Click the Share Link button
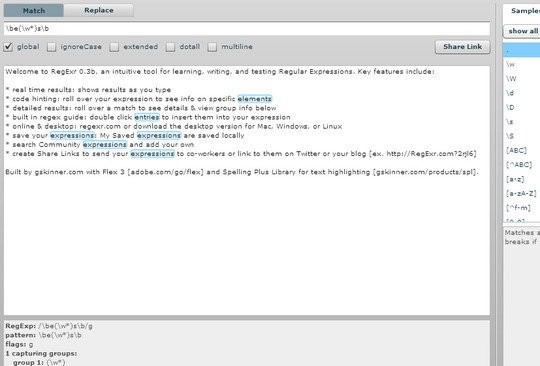Viewport: 540px width, 366px height. tap(462, 47)
